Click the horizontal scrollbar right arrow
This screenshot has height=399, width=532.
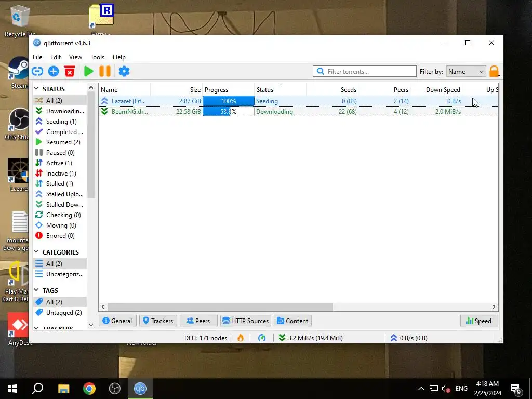click(494, 307)
